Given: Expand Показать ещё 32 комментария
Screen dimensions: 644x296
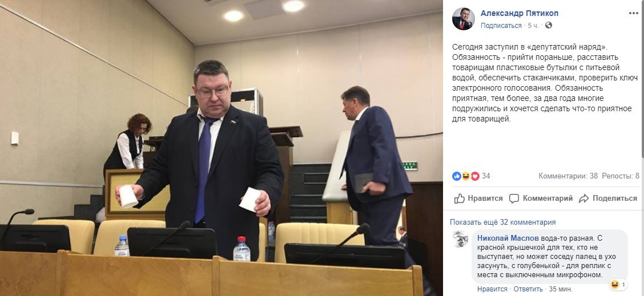Looking at the screenshot, I should click(503, 222).
